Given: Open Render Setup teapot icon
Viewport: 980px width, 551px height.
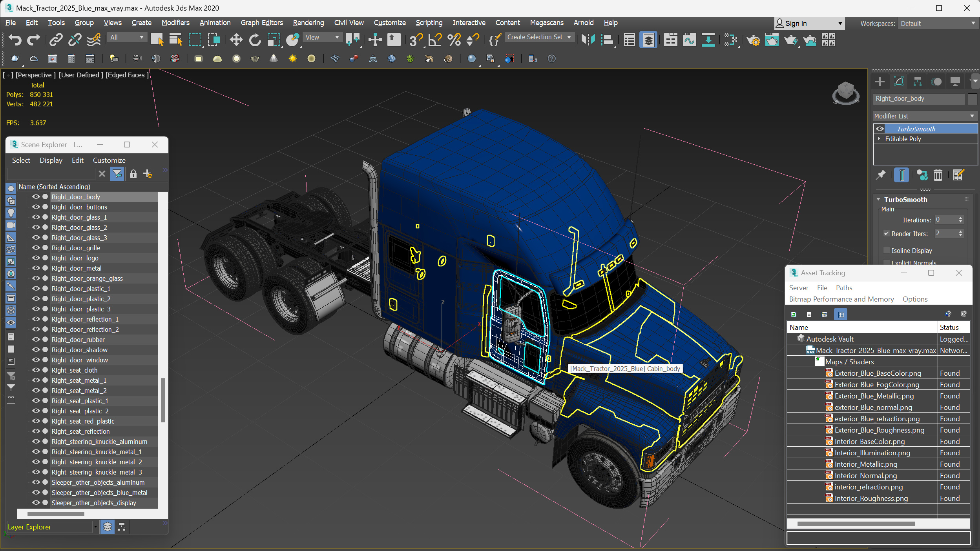Looking at the screenshot, I should tap(753, 40).
